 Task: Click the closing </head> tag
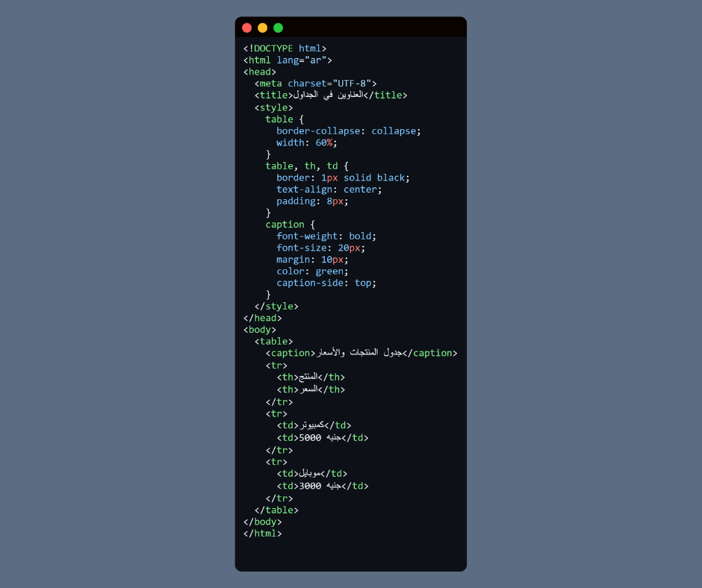pos(262,318)
